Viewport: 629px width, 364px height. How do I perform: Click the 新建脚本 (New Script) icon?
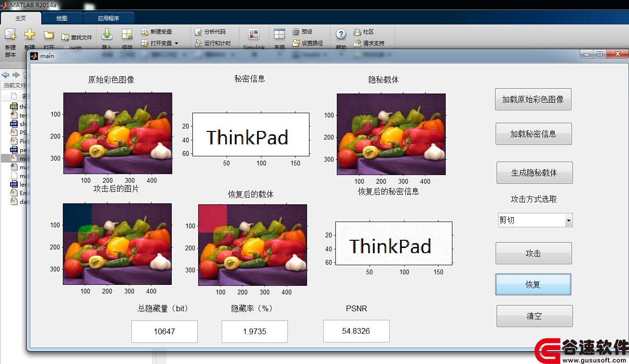(11, 35)
